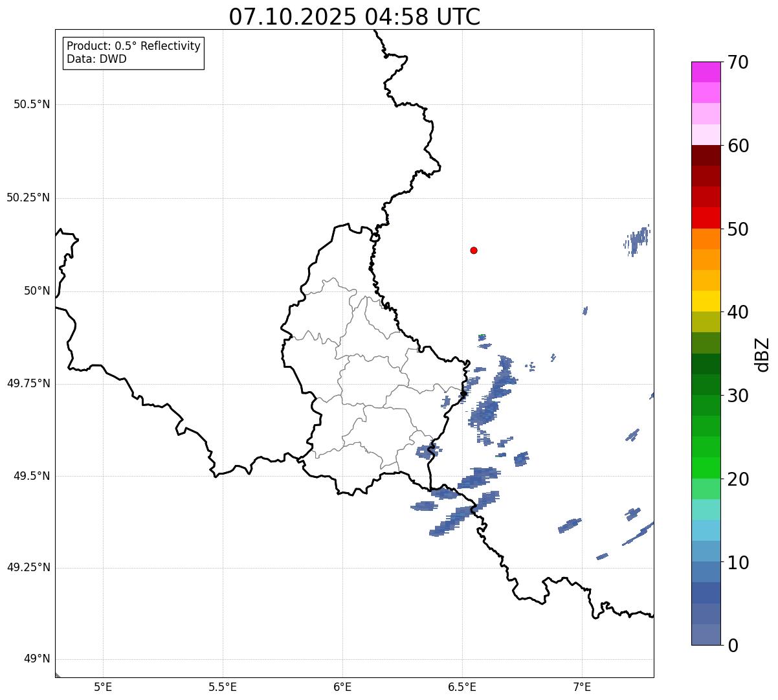Click the 5.5°E longitude label

point(223,686)
